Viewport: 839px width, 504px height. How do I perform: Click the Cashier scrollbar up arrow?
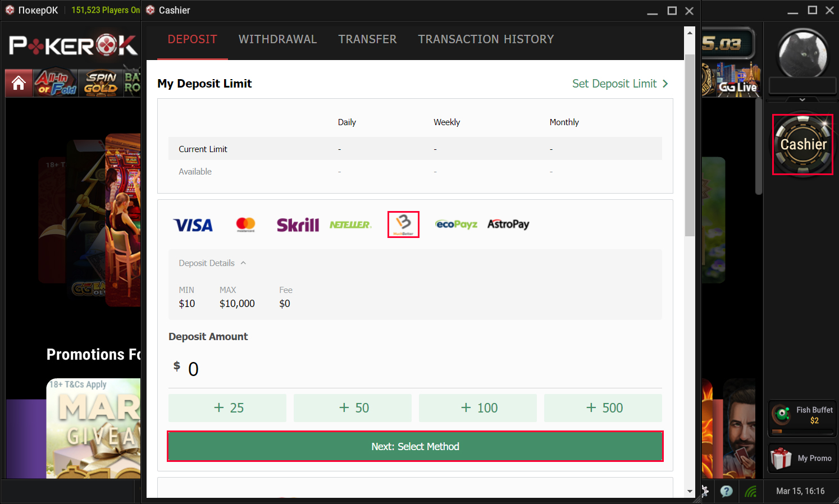tap(690, 33)
